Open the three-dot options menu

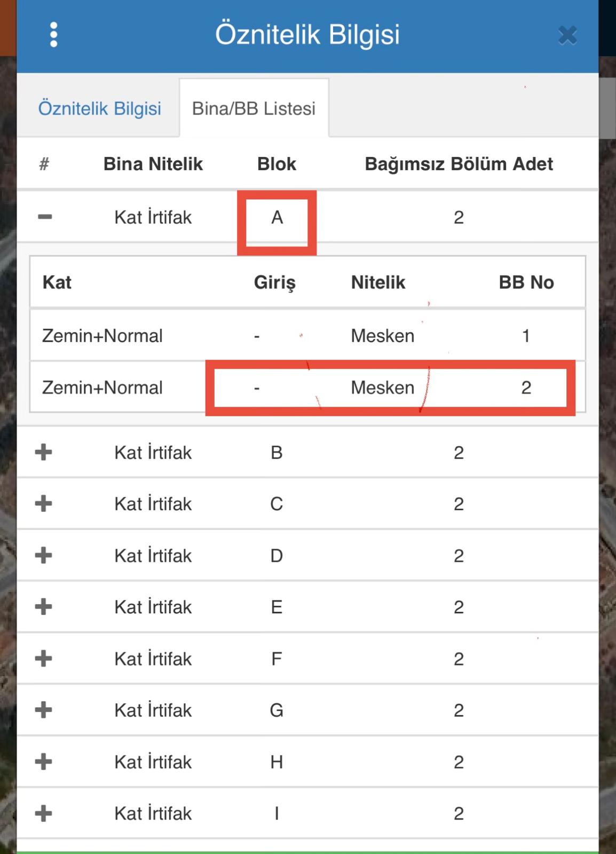(x=53, y=35)
